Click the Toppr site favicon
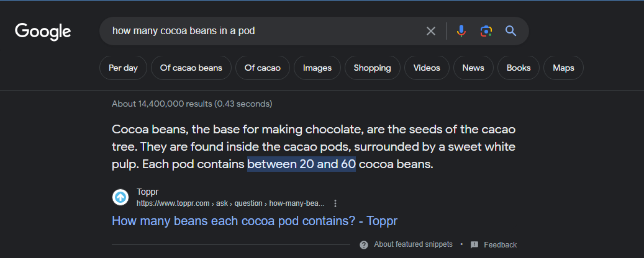This screenshot has width=644, height=258. (x=120, y=197)
